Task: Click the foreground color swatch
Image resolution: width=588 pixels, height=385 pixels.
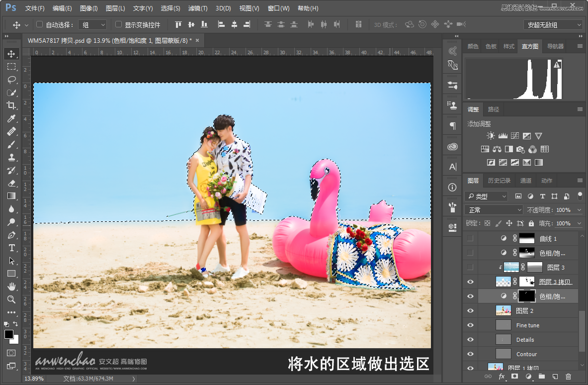Action: [x=9, y=334]
